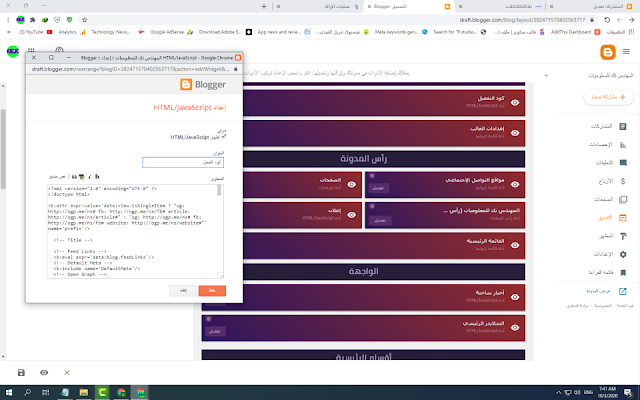Click the bold b button in the popup editor

(x=97, y=177)
